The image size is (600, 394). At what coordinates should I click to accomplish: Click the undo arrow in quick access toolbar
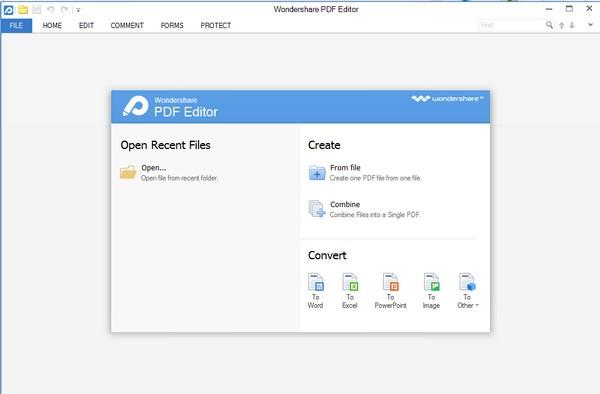[x=51, y=10]
